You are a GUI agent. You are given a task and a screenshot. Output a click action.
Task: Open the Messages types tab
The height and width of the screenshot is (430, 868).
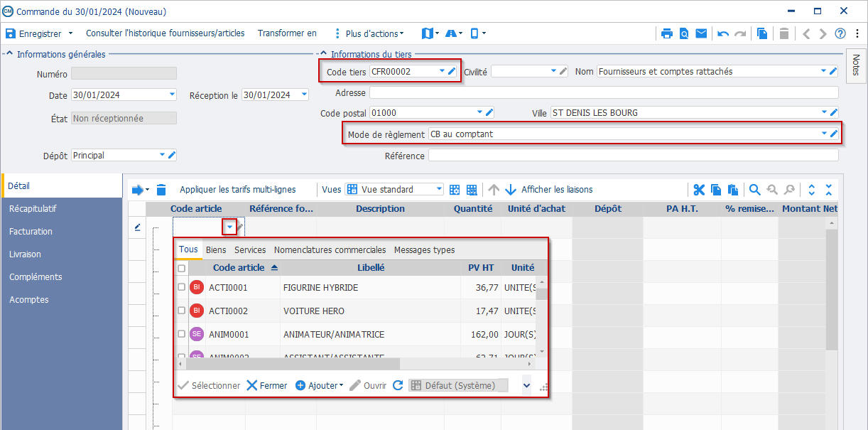pyautogui.click(x=425, y=250)
